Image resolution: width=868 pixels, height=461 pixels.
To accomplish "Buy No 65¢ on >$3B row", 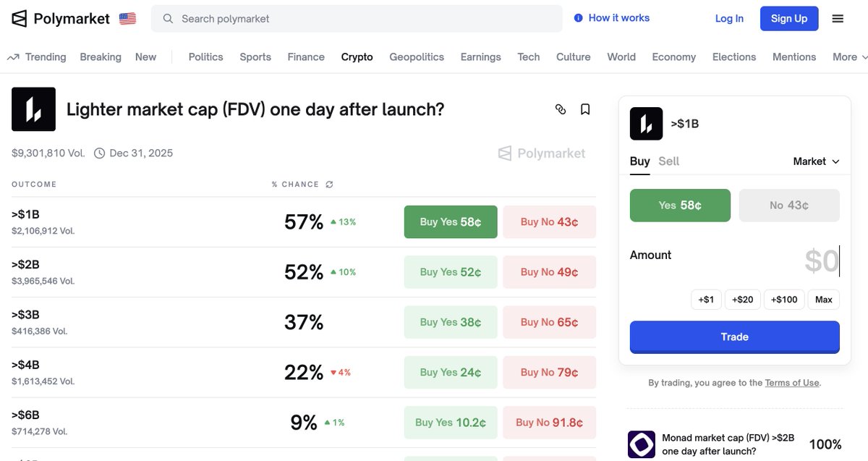I will pos(550,322).
